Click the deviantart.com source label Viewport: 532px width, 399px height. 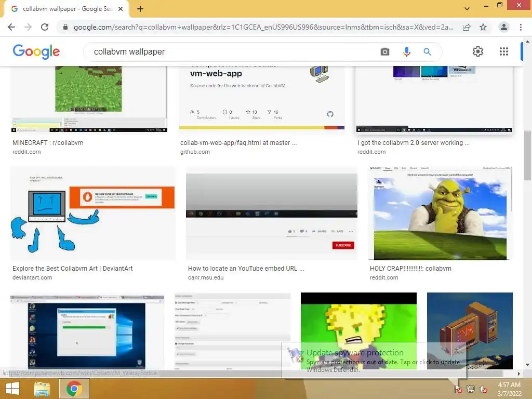(x=32, y=277)
